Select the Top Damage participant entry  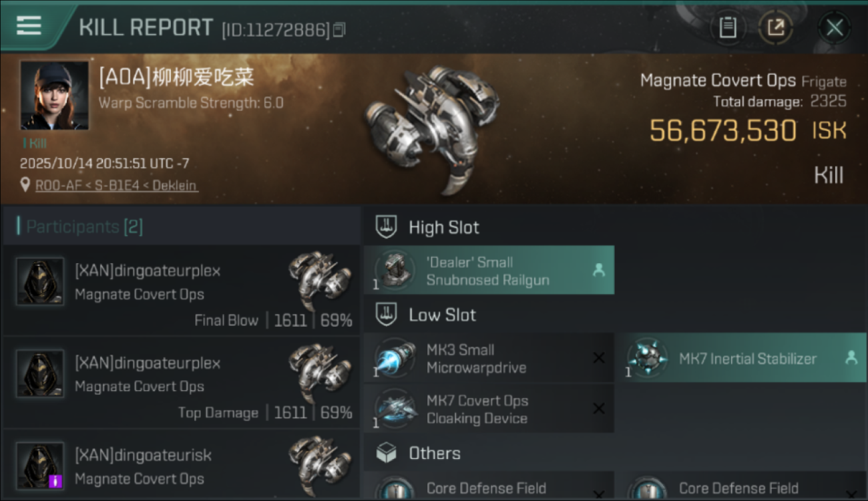180,383
